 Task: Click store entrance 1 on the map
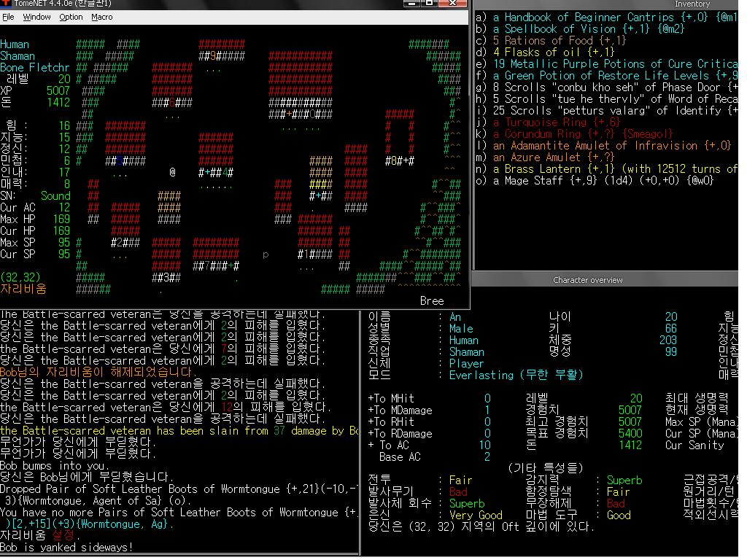pos(306,254)
